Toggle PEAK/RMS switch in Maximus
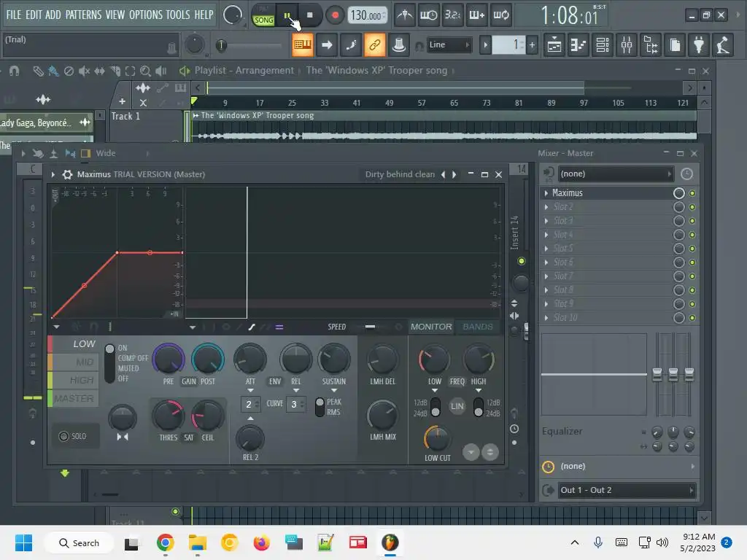 pyautogui.click(x=320, y=407)
